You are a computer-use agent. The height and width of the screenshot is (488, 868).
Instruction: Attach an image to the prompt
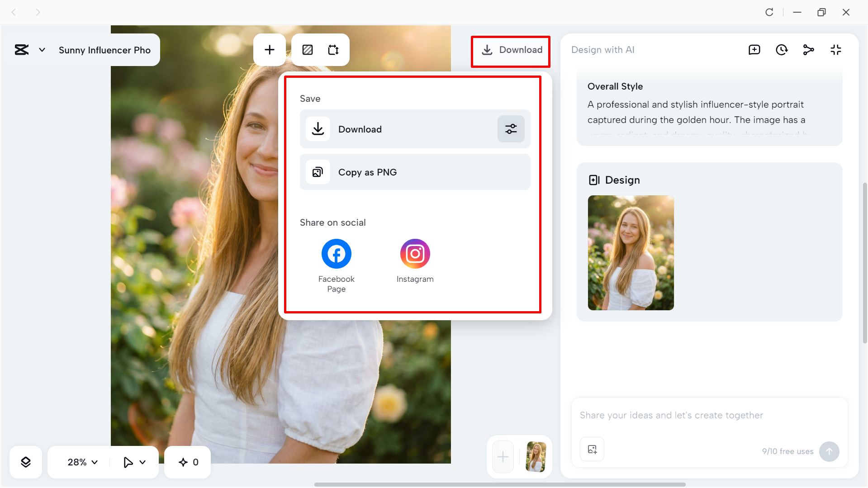592,449
